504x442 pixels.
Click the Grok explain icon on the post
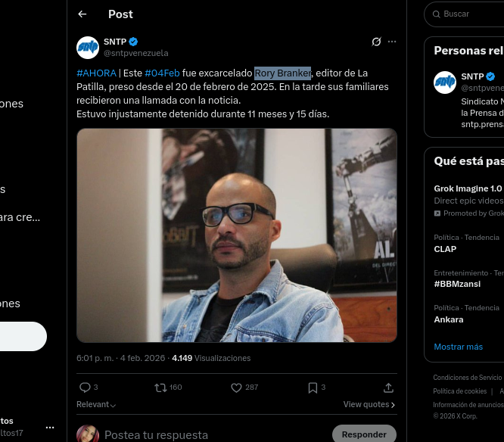coord(376,42)
